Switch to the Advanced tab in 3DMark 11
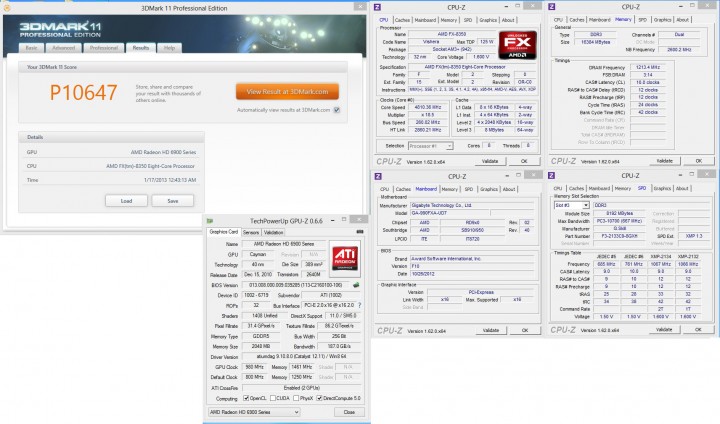This screenshot has width=720, height=424. pyautogui.click(x=63, y=48)
